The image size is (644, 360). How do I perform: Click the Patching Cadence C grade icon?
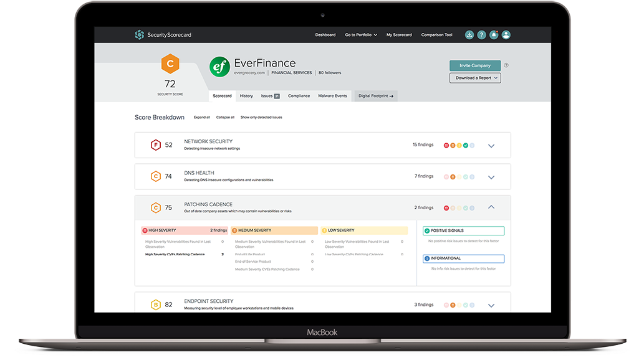(x=156, y=207)
